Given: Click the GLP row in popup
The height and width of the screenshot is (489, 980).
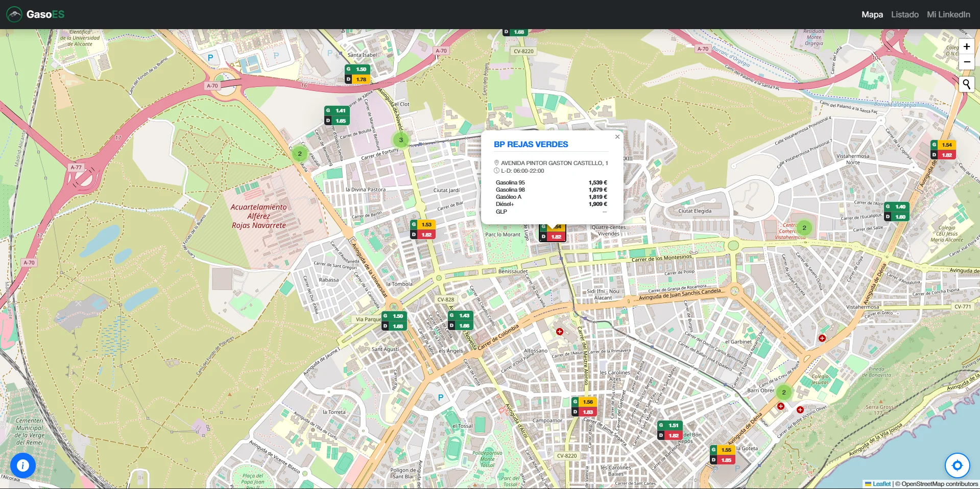Looking at the screenshot, I should pos(551,212).
